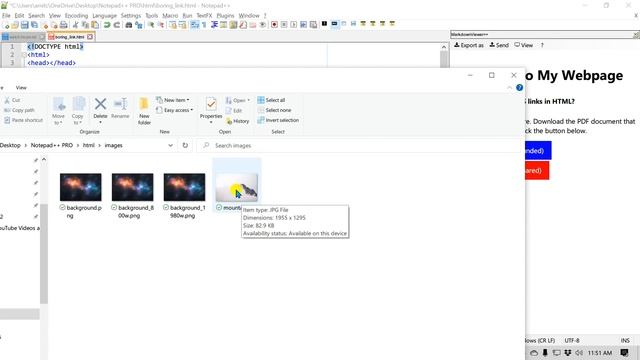640x360 pixels.
Task: Open the View tab in File Explorer
Action: 21,88
